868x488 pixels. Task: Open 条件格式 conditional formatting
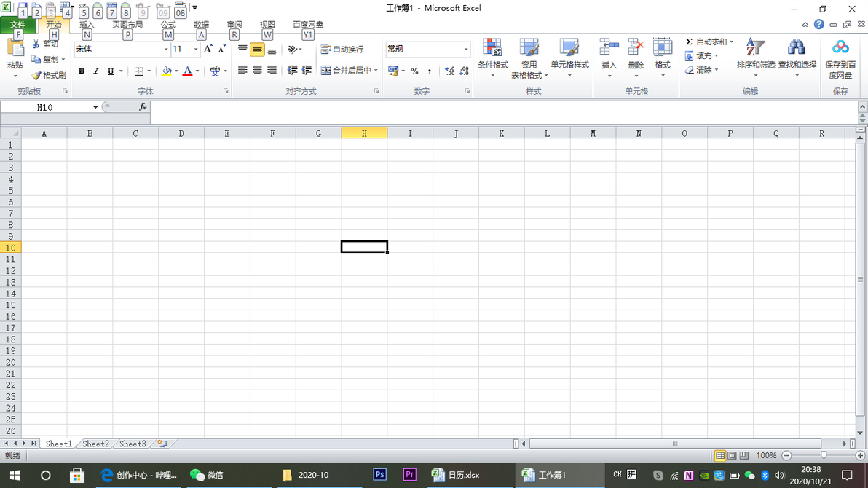493,58
